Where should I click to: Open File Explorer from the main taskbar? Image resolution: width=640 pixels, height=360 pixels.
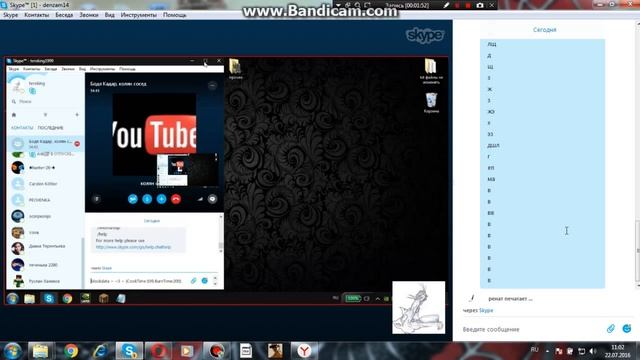[x=40, y=351]
